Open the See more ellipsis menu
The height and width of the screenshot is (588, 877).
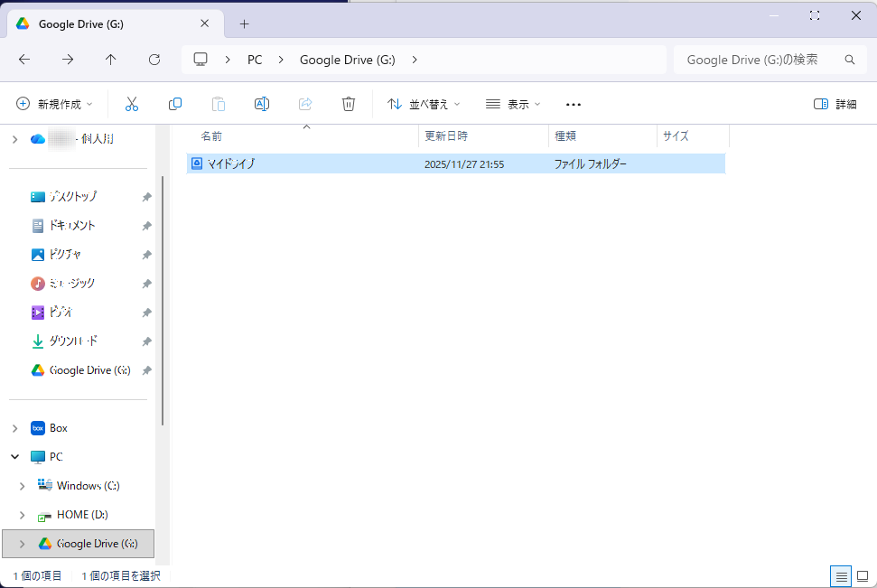574,104
